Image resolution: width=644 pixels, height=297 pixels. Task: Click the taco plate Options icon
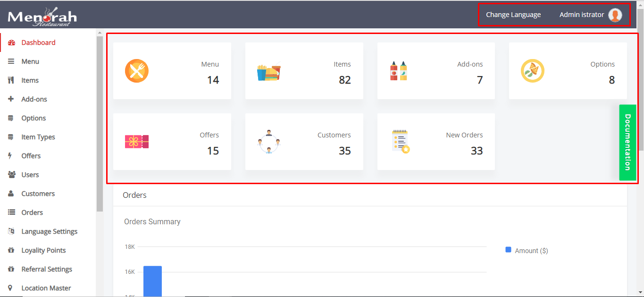pyautogui.click(x=533, y=71)
